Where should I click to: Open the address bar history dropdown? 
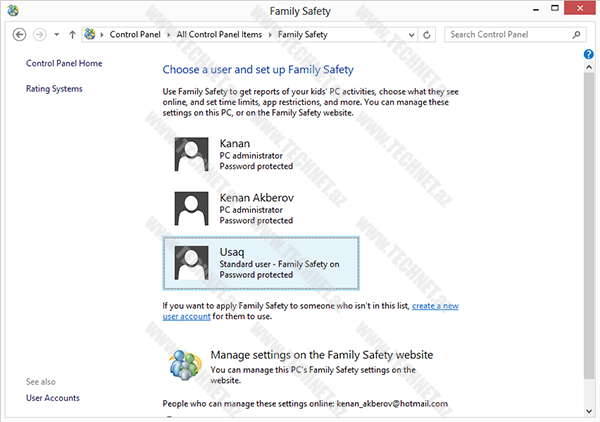411,35
